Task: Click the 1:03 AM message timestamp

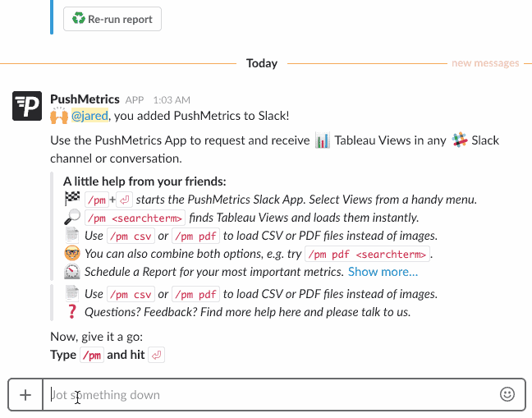Action: point(172,100)
